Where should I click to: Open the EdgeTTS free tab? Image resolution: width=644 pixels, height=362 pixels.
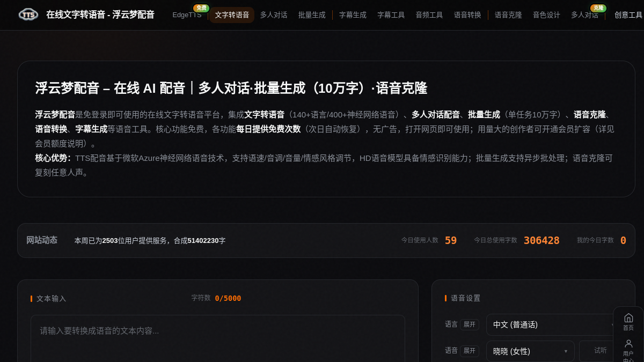pos(187,15)
